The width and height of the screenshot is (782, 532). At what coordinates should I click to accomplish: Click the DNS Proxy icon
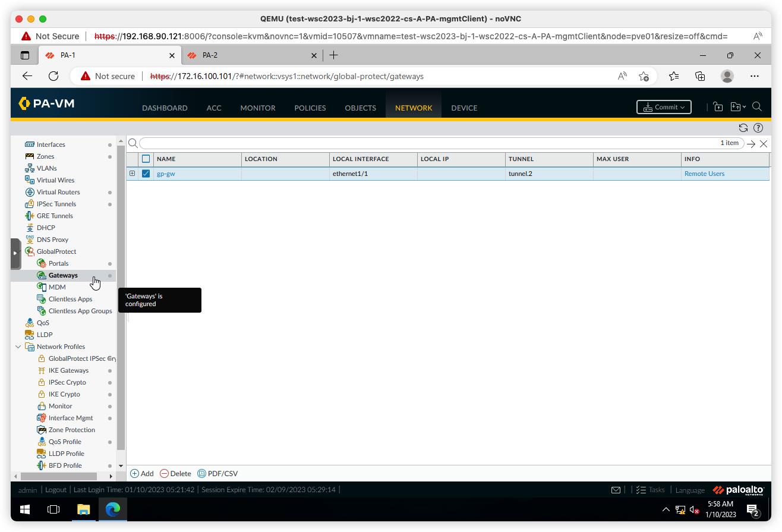30,240
